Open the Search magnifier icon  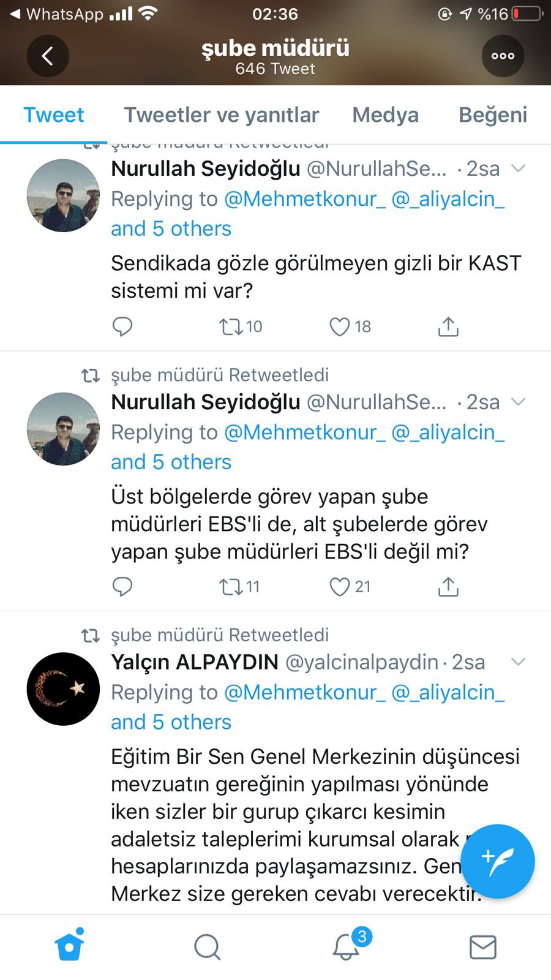click(x=208, y=947)
